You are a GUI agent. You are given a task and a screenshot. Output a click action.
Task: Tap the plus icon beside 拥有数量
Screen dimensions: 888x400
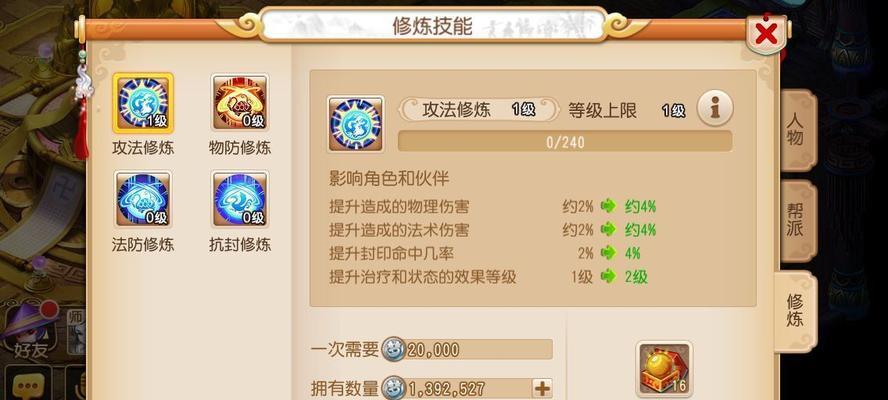tap(542, 389)
